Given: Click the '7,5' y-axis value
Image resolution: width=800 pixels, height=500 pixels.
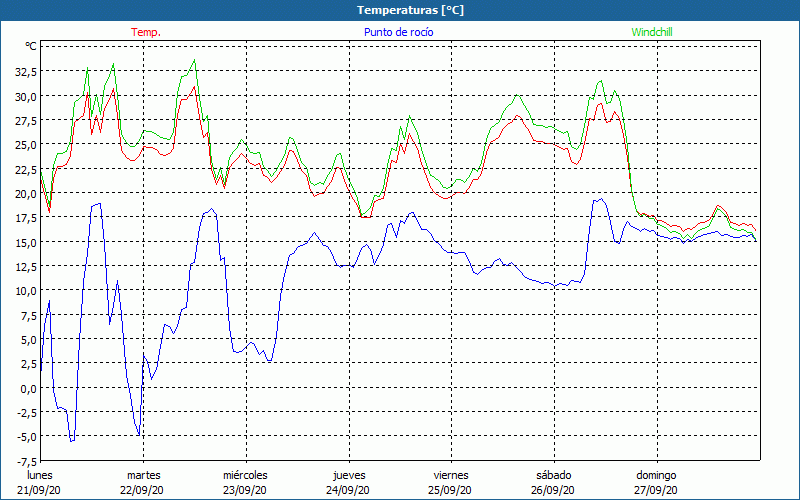Looking at the screenshot, I should click(29, 316).
